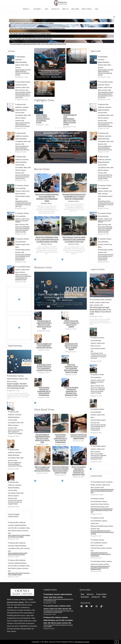
Task: Click the 'Editor's Pick' widget heading
Action: (x=96, y=51)
